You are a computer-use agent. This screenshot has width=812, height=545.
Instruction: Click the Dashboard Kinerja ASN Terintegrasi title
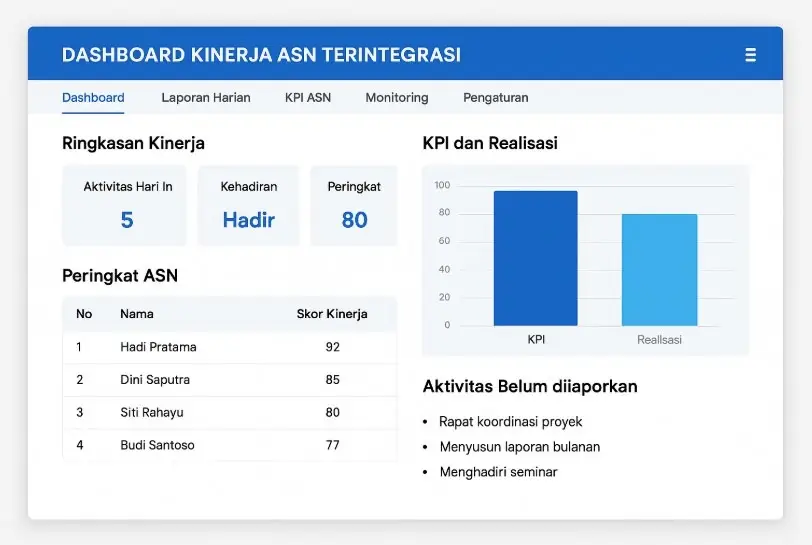coord(261,55)
